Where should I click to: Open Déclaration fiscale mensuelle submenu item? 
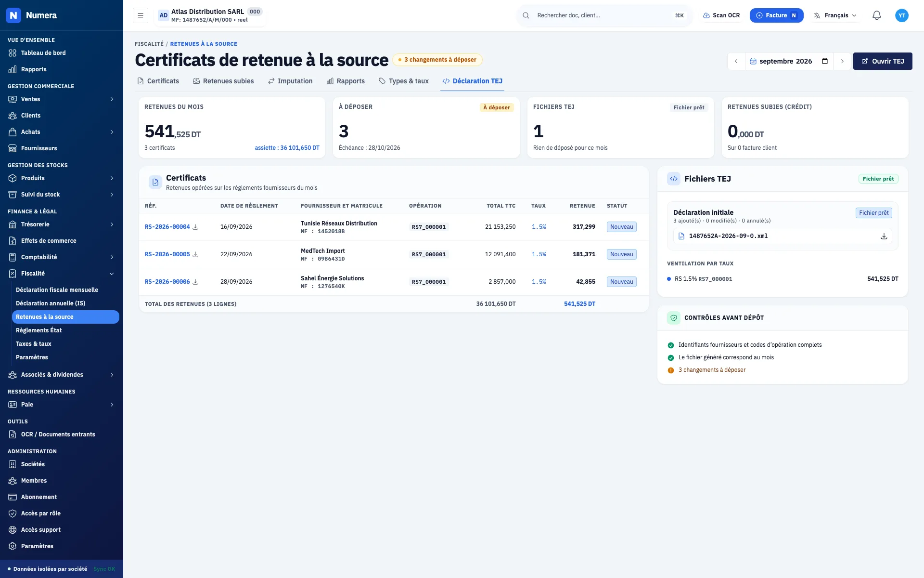click(x=65, y=290)
